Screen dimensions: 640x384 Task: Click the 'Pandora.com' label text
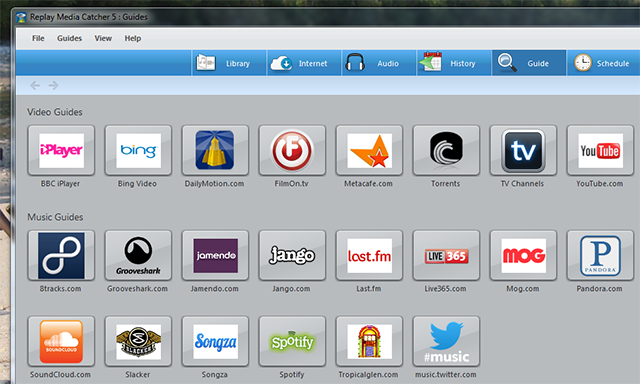pyautogui.click(x=599, y=289)
